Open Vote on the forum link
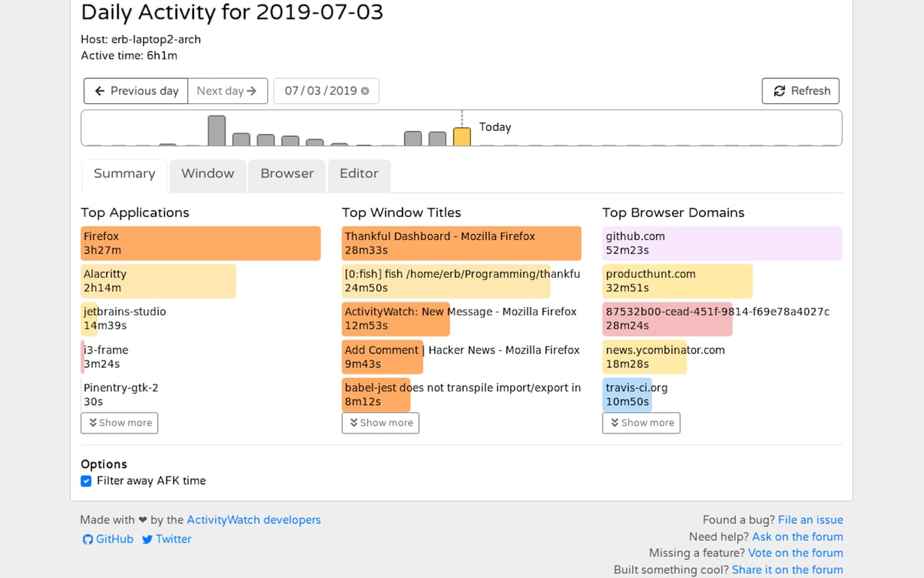This screenshot has height=578, width=924. click(795, 552)
